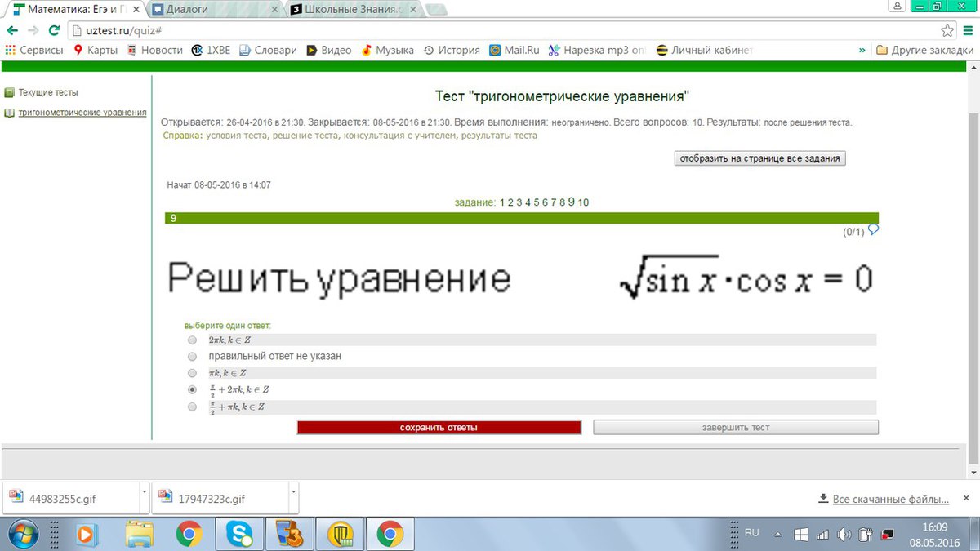This screenshot has width=980, height=551.
Task: Open the dropdown arrow for 44983255c.gif download
Action: (x=144, y=493)
